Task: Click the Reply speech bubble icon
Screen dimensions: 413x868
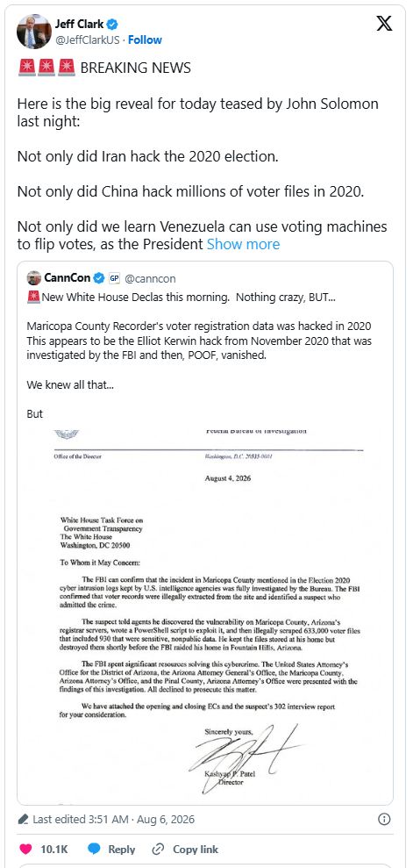Action: click(95, 850)
